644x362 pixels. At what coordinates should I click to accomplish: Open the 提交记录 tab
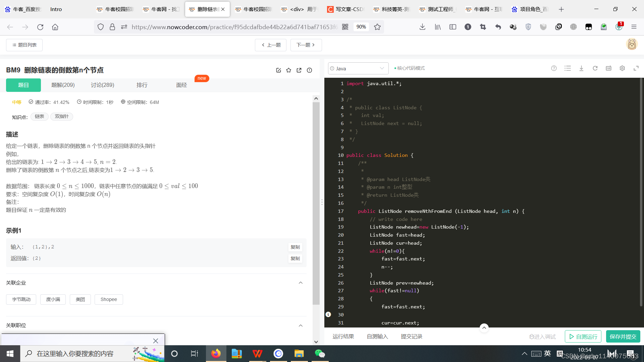(412, 337)
